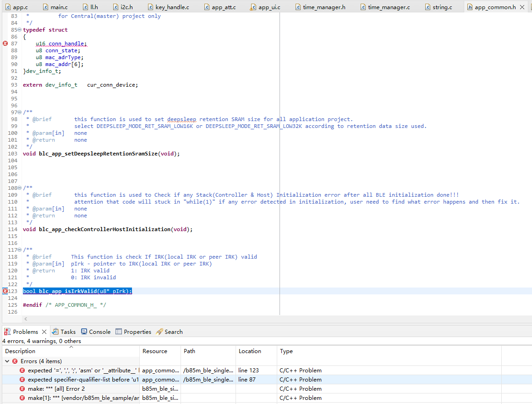Sort problems by Resource column
Viewport: 532px width, 404px height.
[160, 351]
